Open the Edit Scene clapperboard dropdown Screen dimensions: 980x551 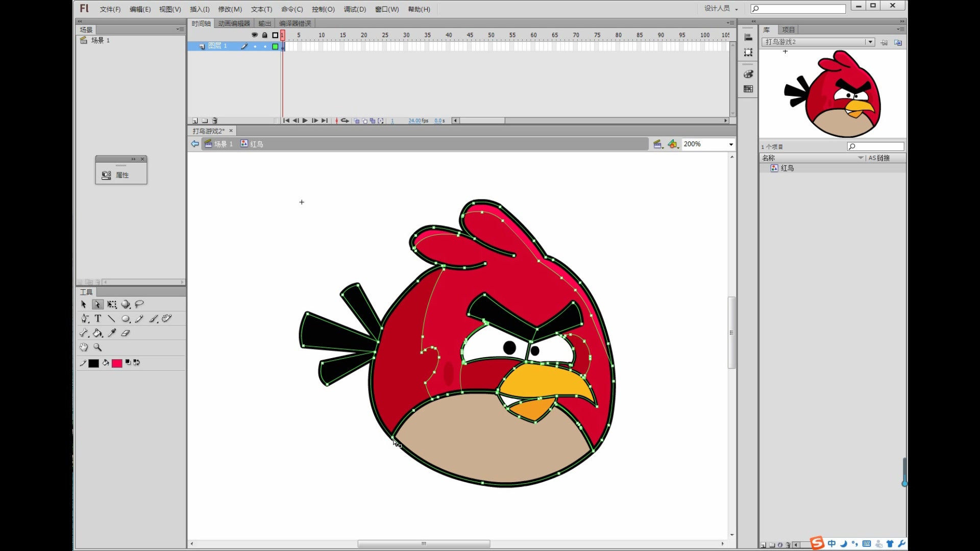tap(658, 144)
